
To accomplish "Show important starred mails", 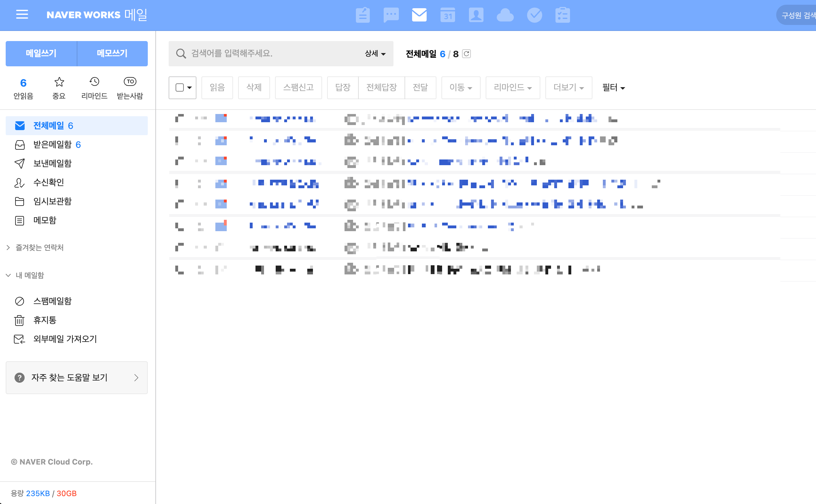I will tap(59, 88).
